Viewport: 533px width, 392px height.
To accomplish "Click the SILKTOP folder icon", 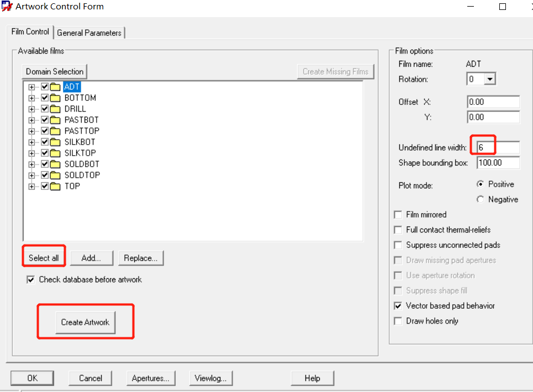I will [x=55, y=153].
